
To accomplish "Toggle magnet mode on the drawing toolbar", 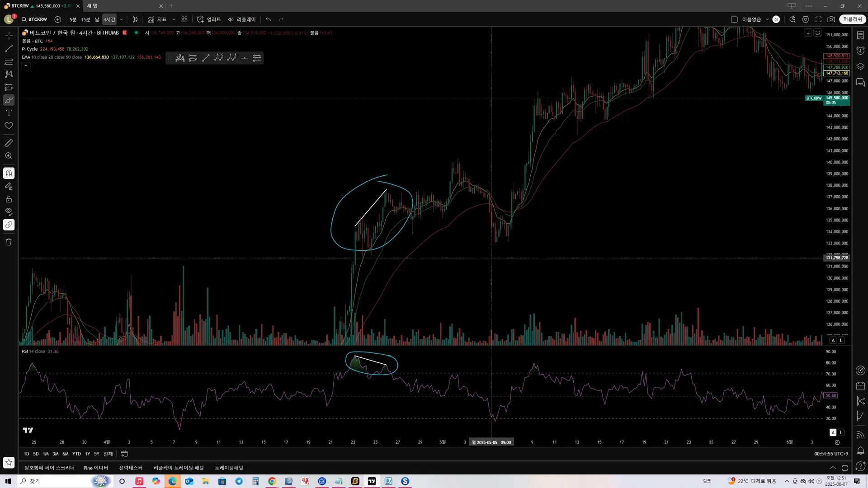I will click(x=9, y=174).
